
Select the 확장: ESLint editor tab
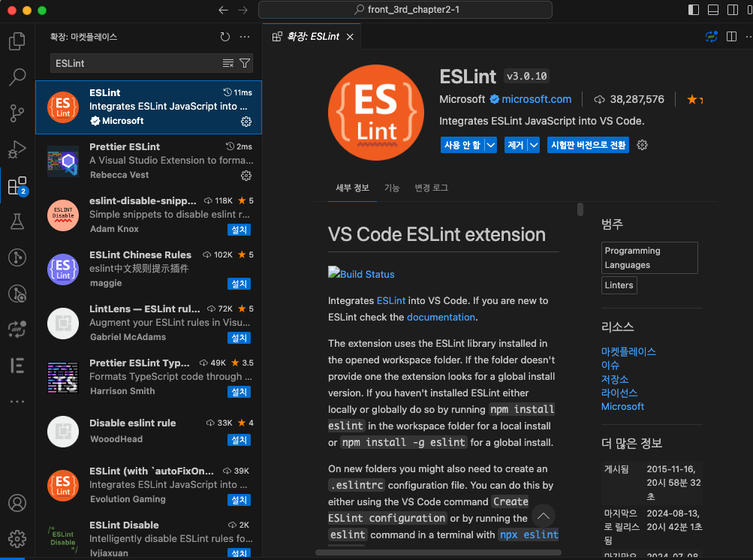point(312,37)
